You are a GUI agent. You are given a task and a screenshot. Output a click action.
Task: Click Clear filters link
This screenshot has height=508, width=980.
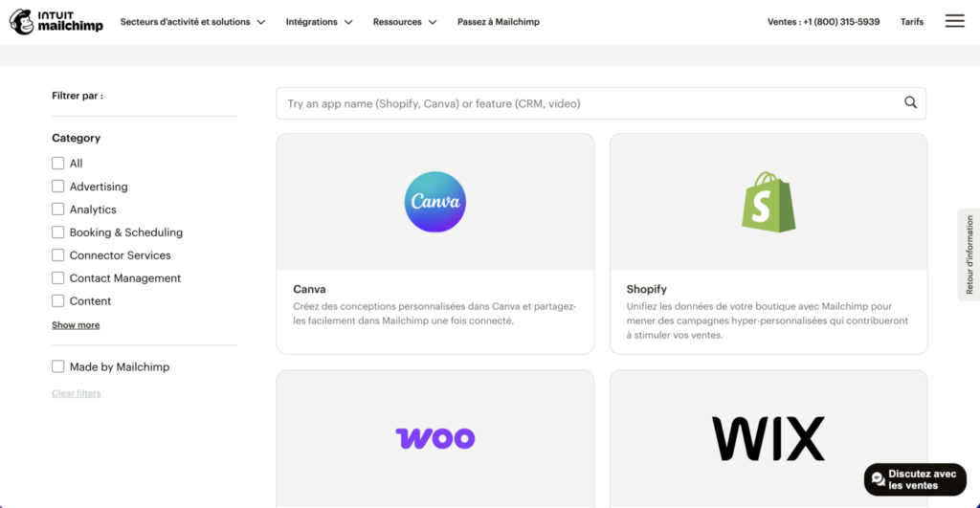tap(77, 393)
